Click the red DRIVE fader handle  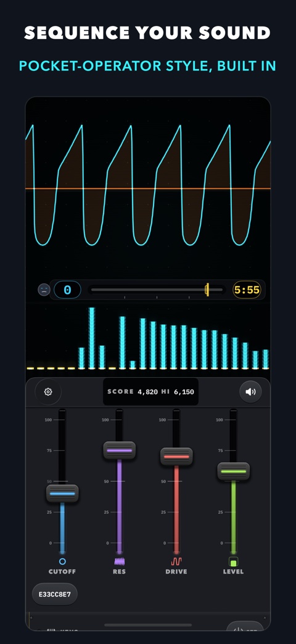tap(176, 456)
